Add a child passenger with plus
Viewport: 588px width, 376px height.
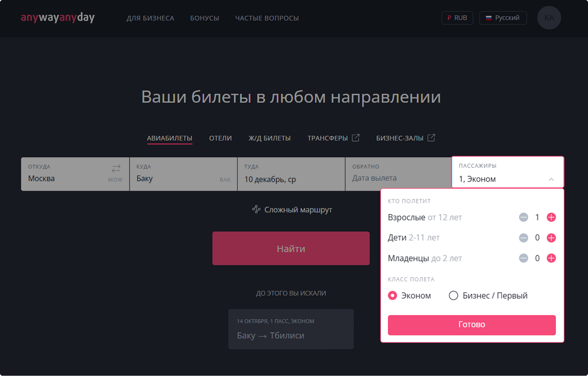click(551, 238)
